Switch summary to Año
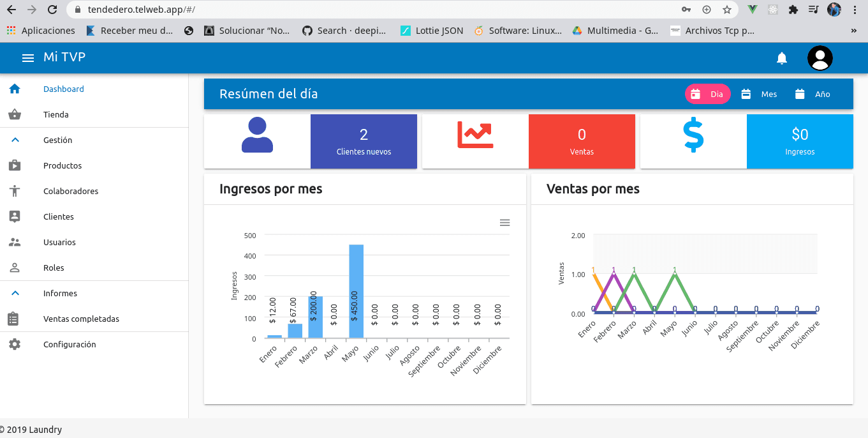This screenshot has height=438, width=868. [x=813, y=94]
